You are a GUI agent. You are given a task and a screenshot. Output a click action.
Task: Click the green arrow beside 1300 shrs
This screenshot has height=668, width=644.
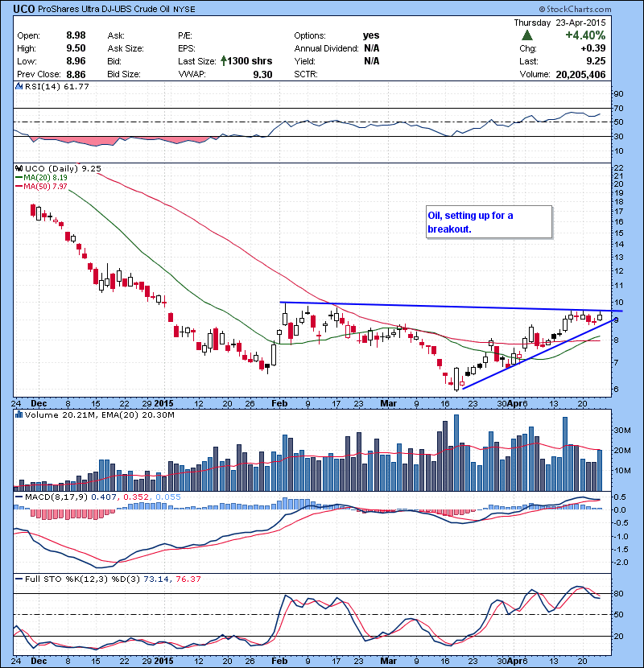[x=223, y=61]
